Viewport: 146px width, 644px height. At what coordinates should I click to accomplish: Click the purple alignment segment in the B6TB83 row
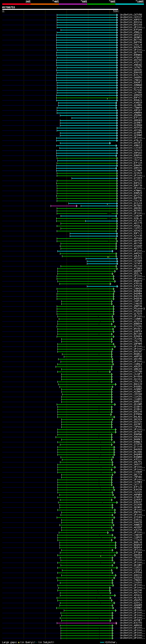[x=64, y=206]
